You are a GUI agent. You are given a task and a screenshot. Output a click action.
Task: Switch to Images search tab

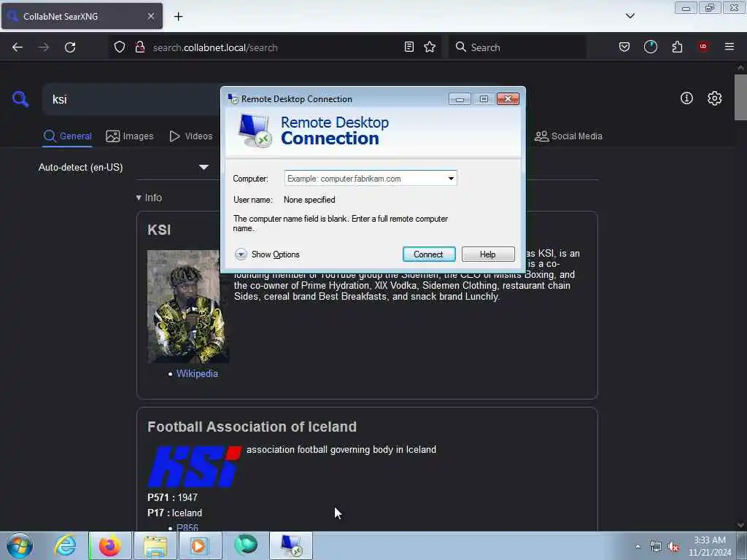130,136
